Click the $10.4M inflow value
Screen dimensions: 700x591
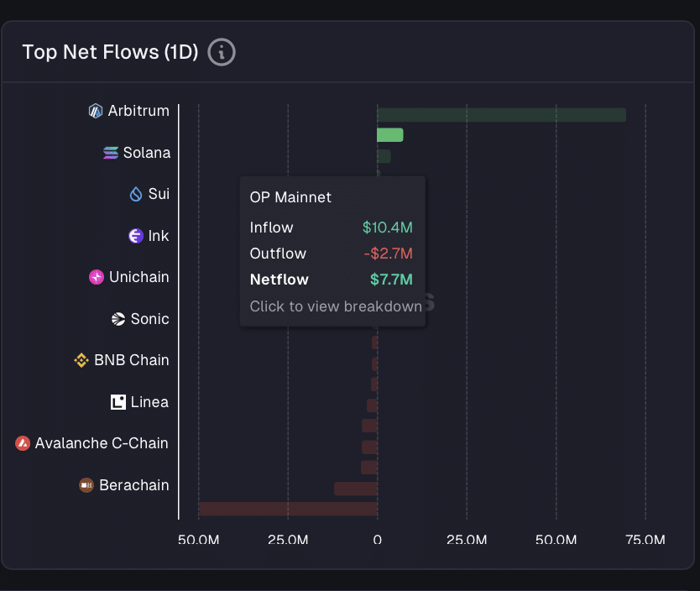388,228
